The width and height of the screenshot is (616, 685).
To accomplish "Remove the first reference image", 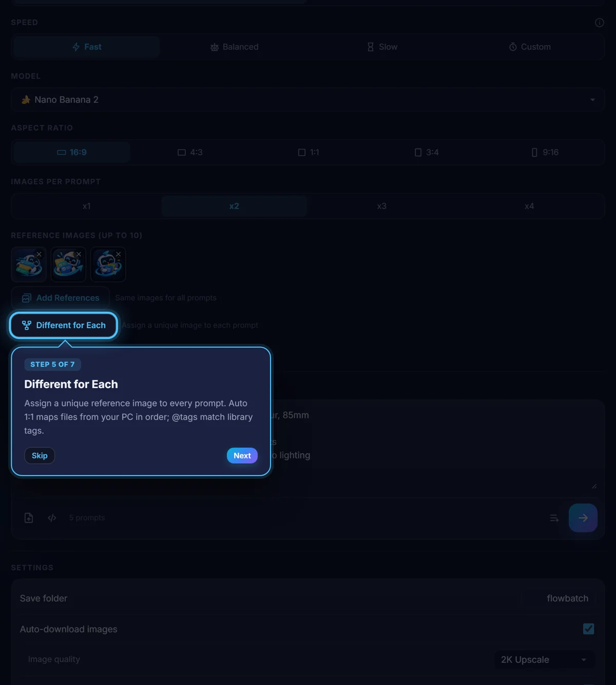I will [39, 254].
